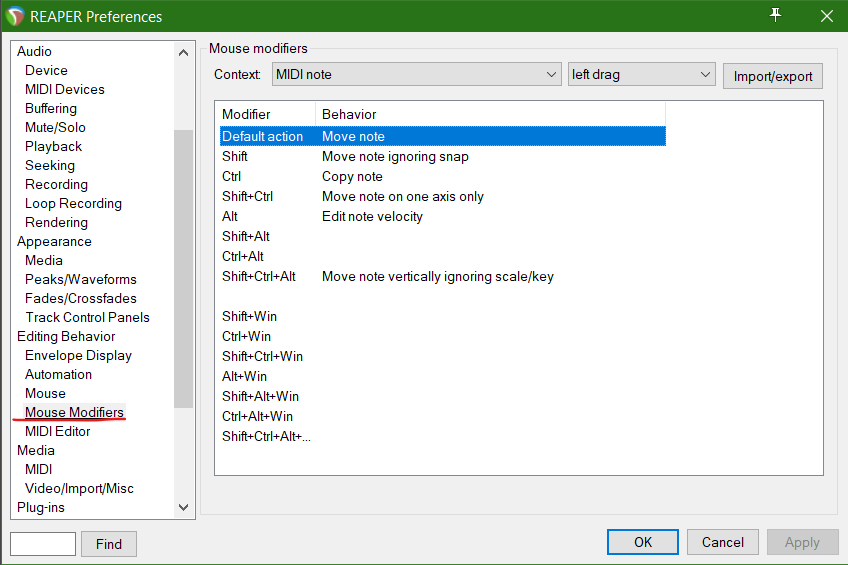Select the Shift+Ctrl modifier row
This screenshot has width=848, height=565.
point(442,196)
